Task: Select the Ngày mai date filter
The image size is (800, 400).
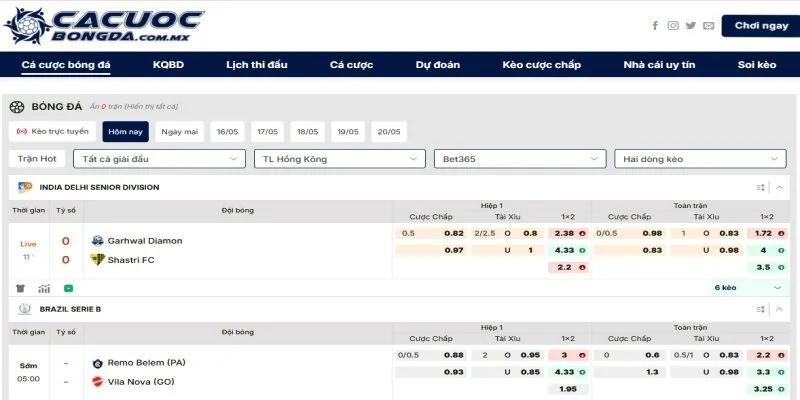Action: pos(180,131)
